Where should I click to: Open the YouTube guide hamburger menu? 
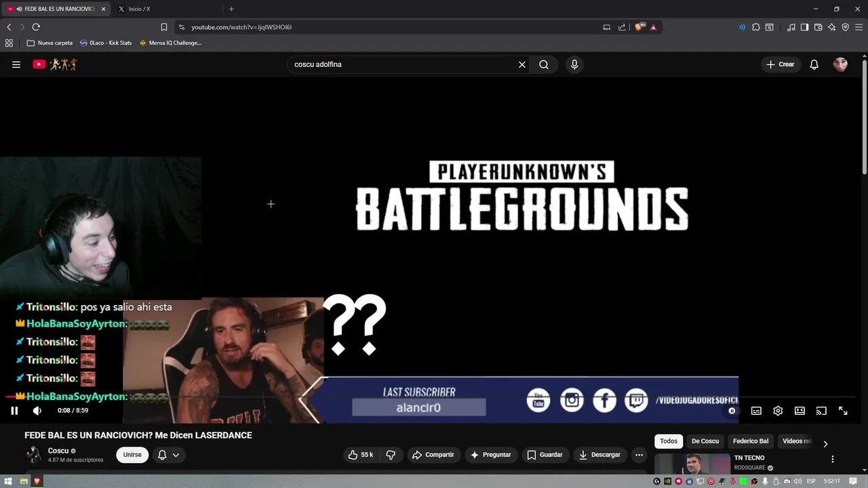16,64
